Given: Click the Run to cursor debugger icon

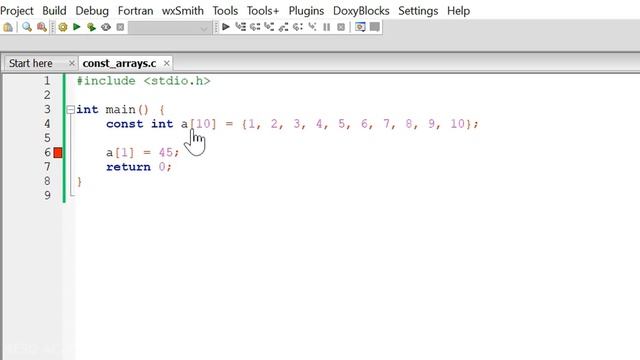Looking at the screenshot, I should pyautogui.click(x=240, y=27).
